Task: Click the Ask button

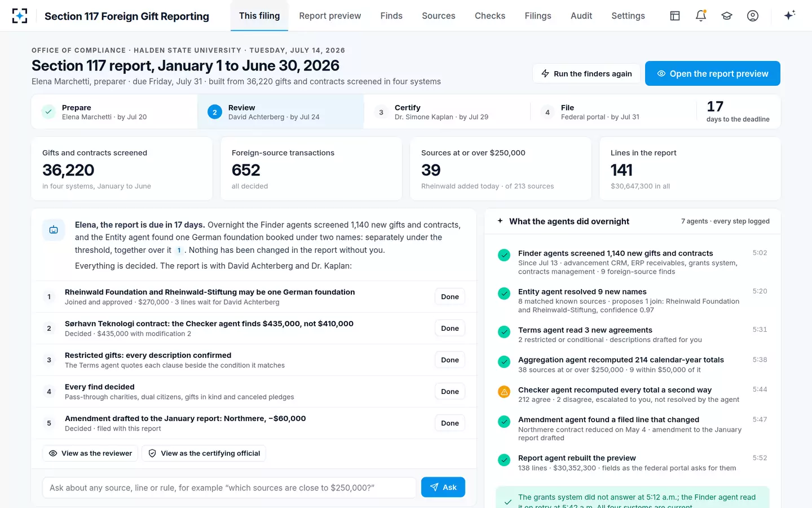Action: pyautogui.click(x=443, y=487)
